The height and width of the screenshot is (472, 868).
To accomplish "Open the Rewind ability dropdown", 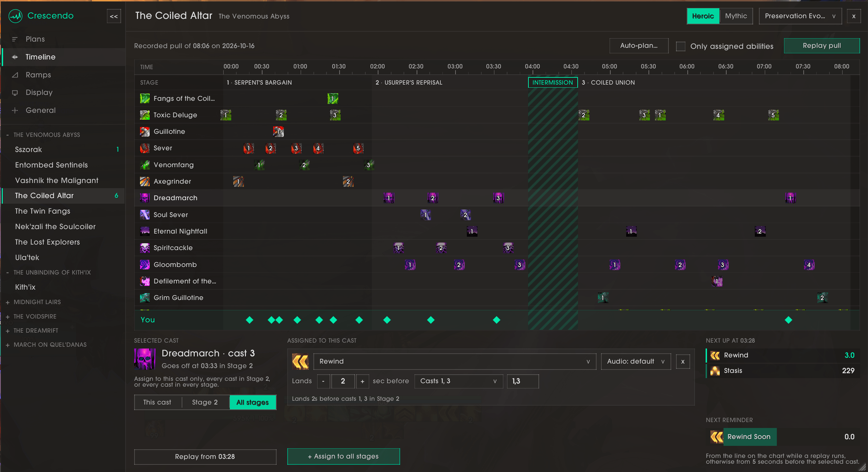I will click(x=455, y=362).
